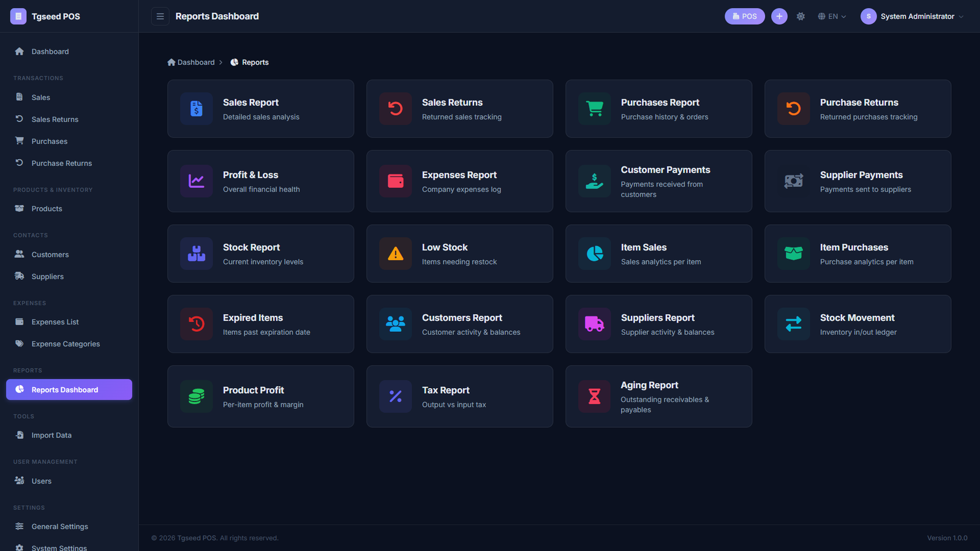
Task: Click the Expenses Report wallet icon
Action: [x=396, y=181]
